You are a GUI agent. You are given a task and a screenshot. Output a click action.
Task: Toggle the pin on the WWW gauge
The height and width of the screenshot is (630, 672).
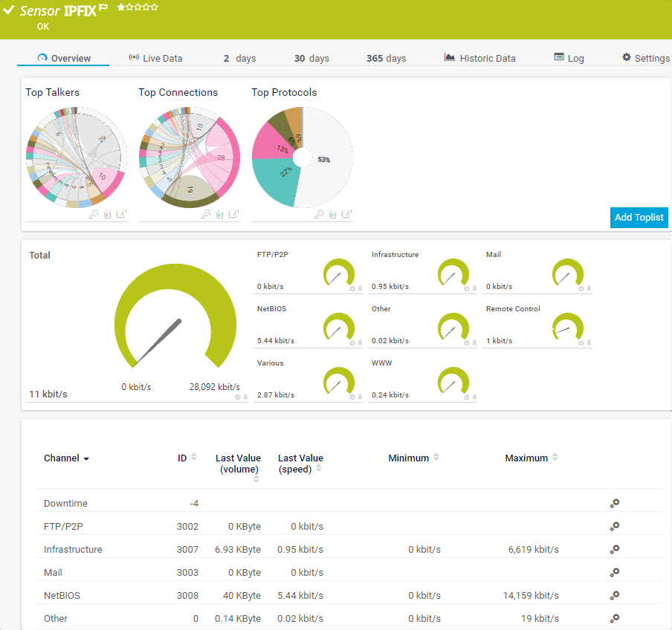(474, 397)
